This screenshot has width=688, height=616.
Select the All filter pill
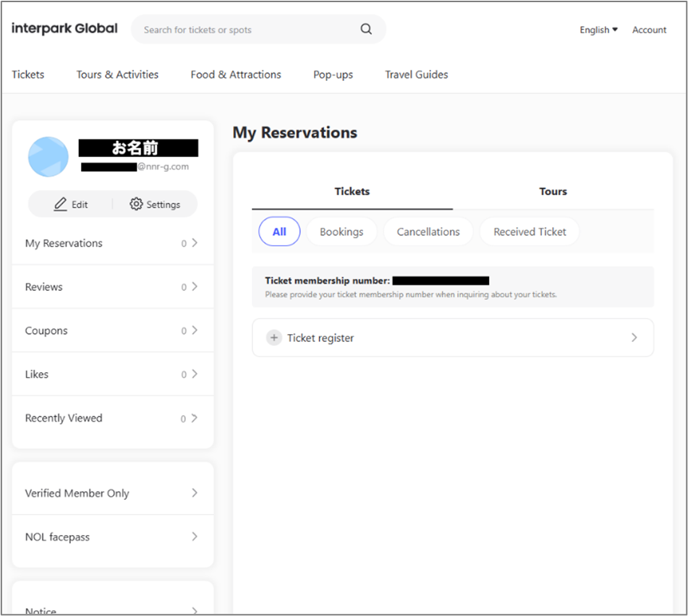click(279, 232)
